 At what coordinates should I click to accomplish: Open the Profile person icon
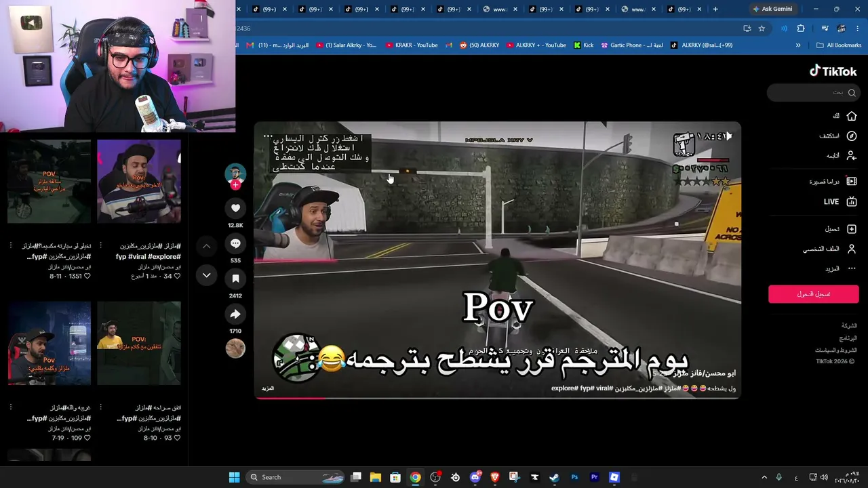(852, 249)
